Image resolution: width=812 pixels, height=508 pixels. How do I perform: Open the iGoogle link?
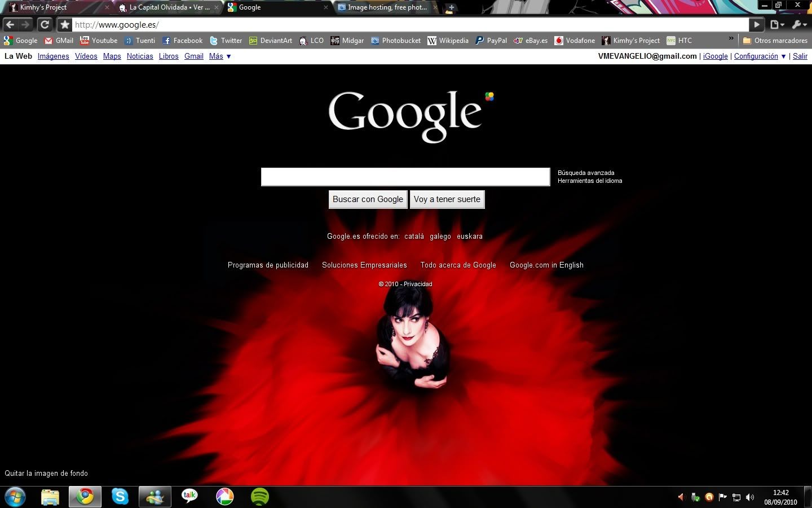point(716,56)
